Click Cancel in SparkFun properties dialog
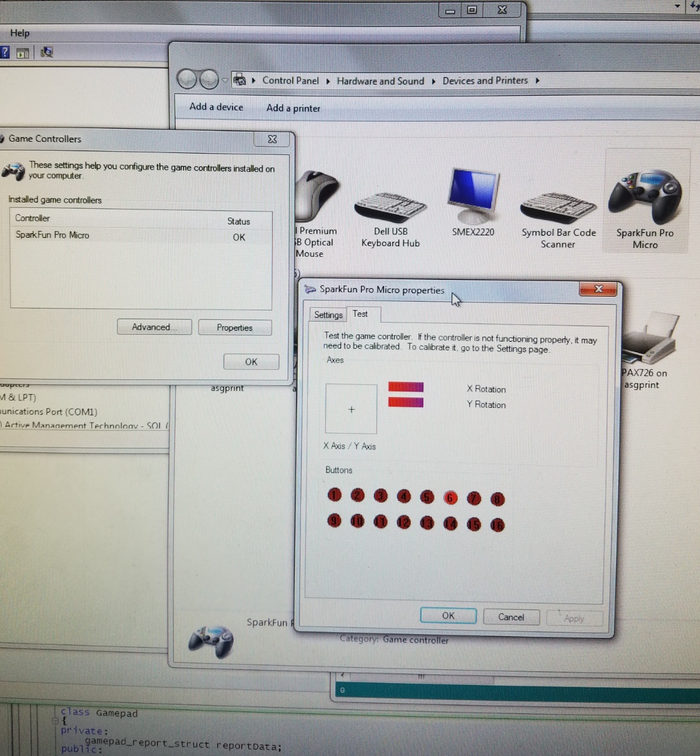 511,617
